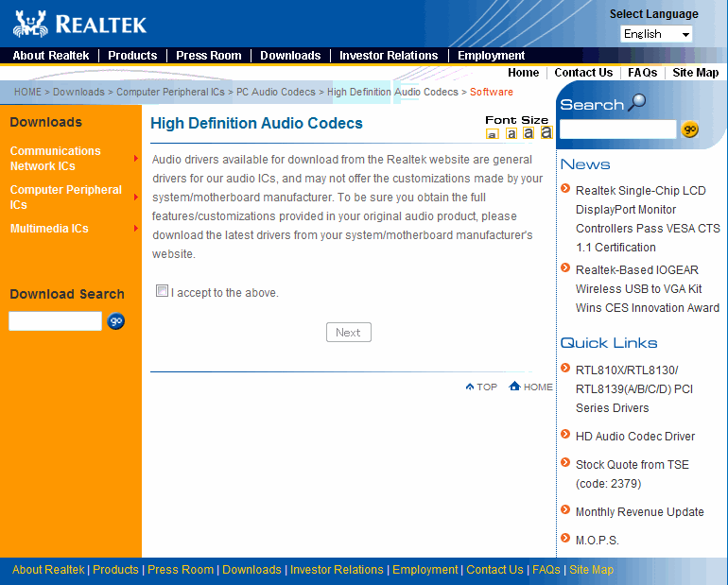Screen dimensions: 728x585
Task: Click Employment in footer
Action: [425, 570]
